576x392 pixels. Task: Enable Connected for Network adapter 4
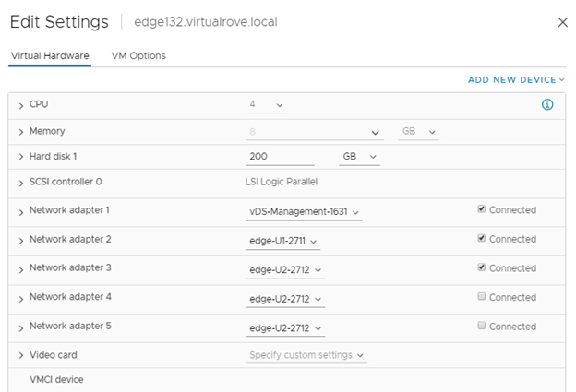[x=482, y=298]
